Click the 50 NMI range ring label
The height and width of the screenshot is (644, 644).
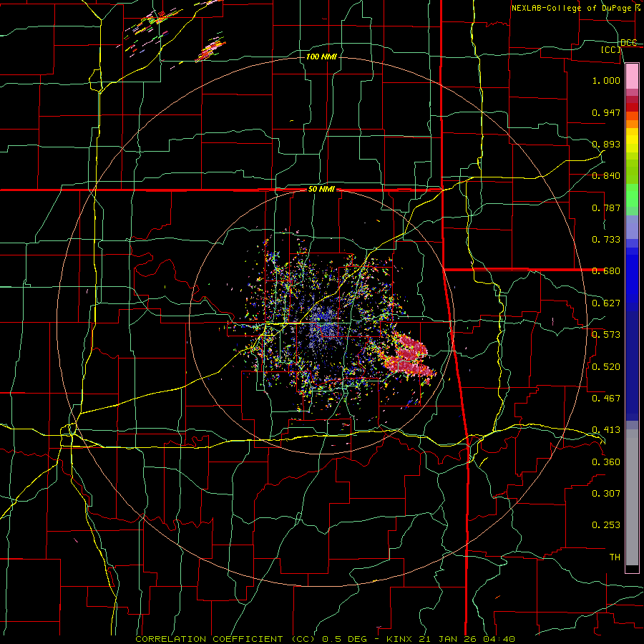tap(321, 190)
